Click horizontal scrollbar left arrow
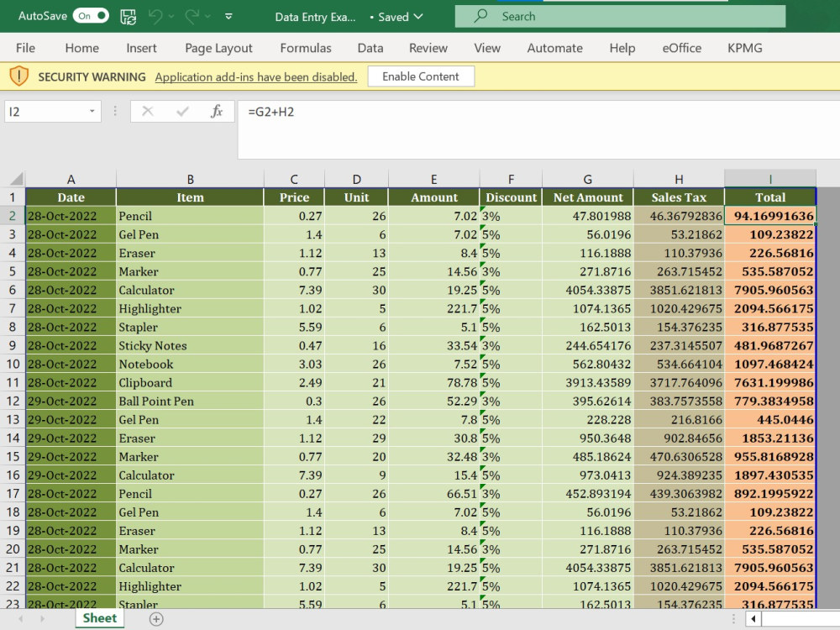The width and height of the screenshot is (840, 630). [x=753, y=619]
